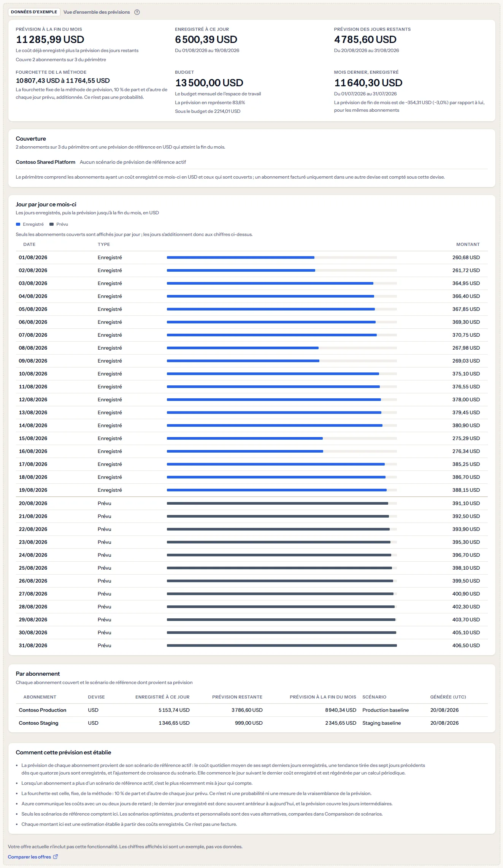The height and width of the screenshot is (868, 503).
Task: Select the date cell 01/08/2026
Action: click(33, 257)
